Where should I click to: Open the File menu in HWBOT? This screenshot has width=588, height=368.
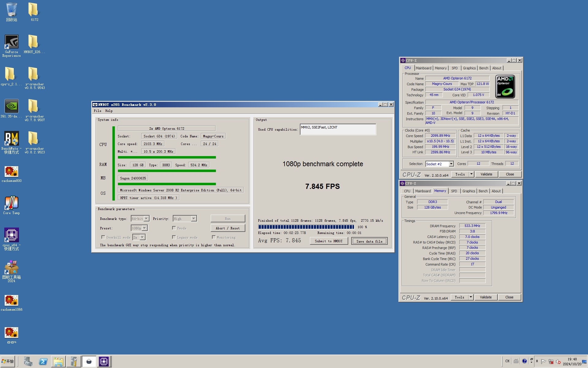coord(97,111)
